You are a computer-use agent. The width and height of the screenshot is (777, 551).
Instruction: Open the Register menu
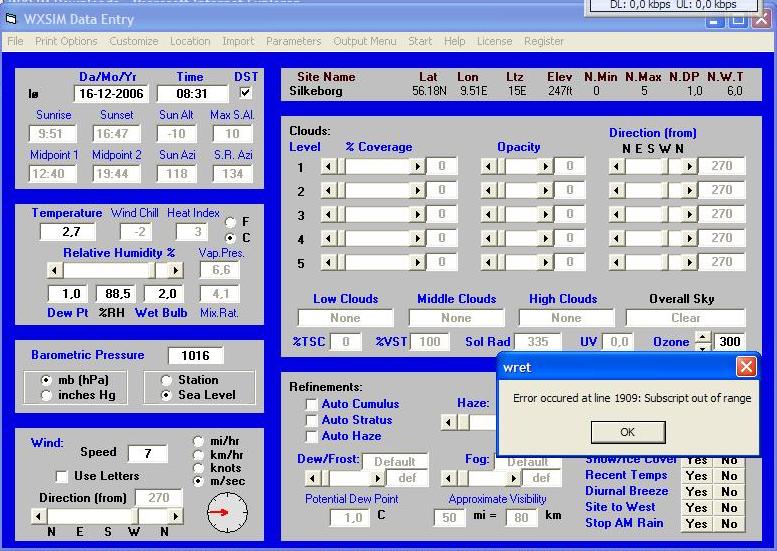click(x=544, y=41)
